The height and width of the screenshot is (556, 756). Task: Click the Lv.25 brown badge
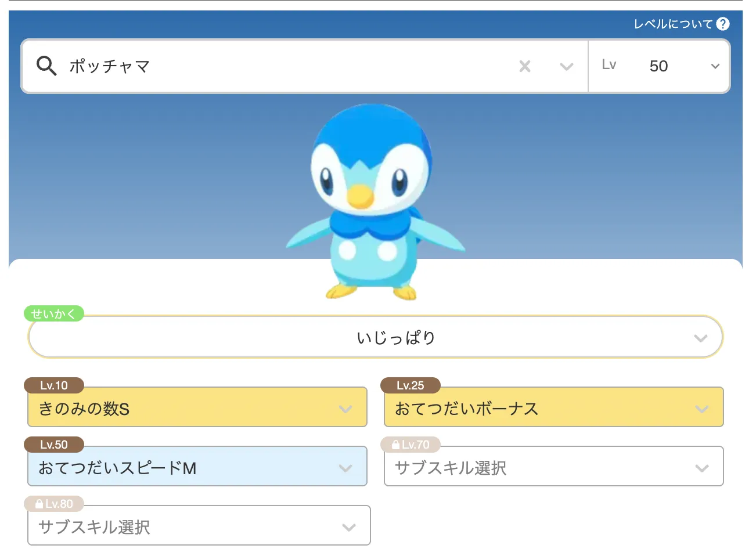(x=411, y=385)
